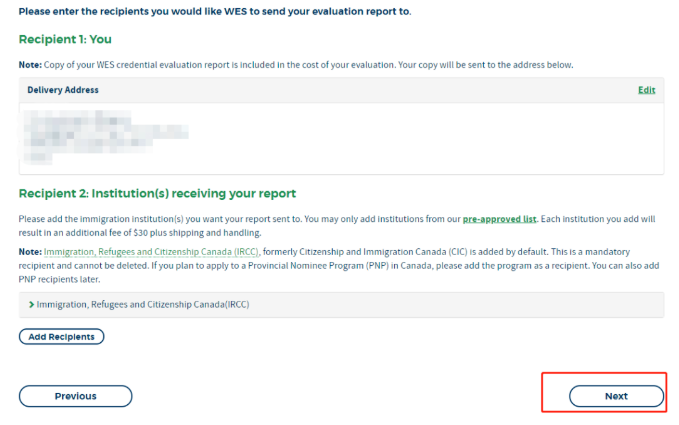The height and width of the screenshot is (425, 679).
Task: Click the bold 'Note:' label before IRCC link
Action: pos(30,251)
